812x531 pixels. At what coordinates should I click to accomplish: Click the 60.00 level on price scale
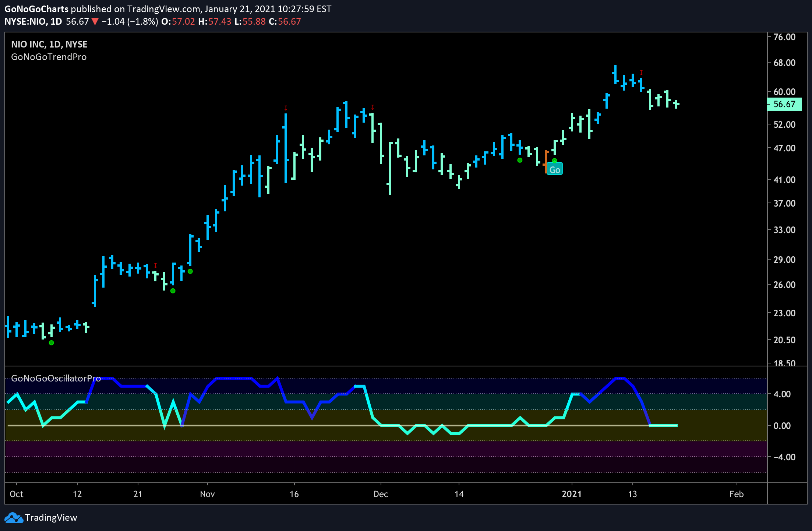tap(784, 92)
